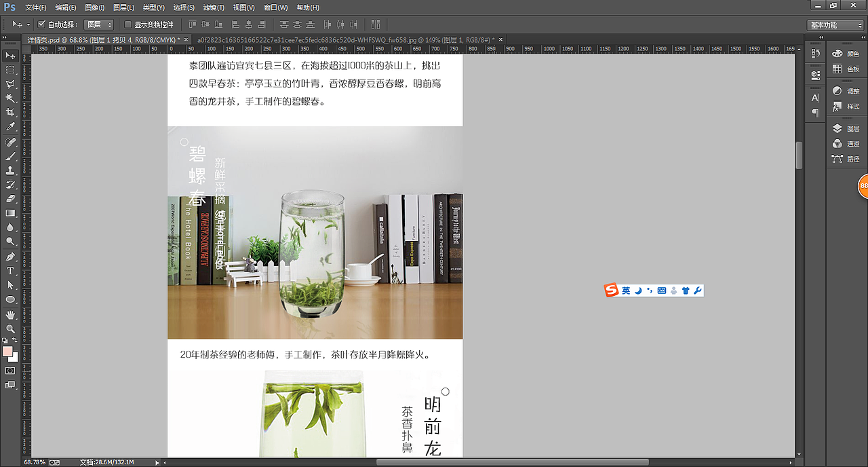Apply align horizontal centers in options bar
The image size is (868, 467).
click(x=248, y=24)
